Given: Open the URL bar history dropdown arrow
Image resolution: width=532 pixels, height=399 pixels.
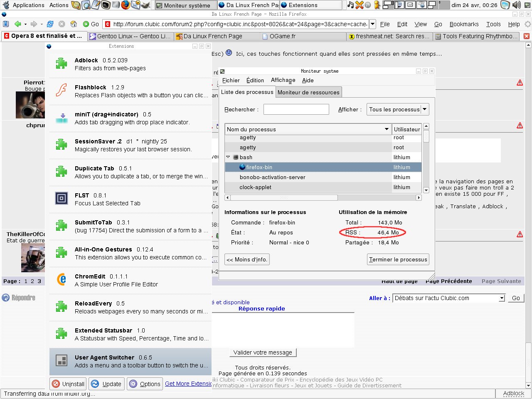Looking at the screenshot, I should (372, 24).
